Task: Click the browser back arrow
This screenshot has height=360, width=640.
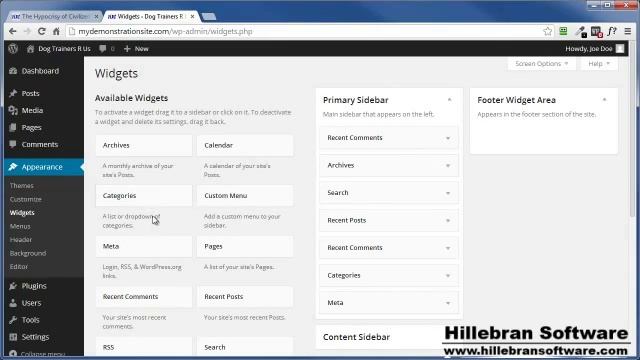Action: [13, 31]
